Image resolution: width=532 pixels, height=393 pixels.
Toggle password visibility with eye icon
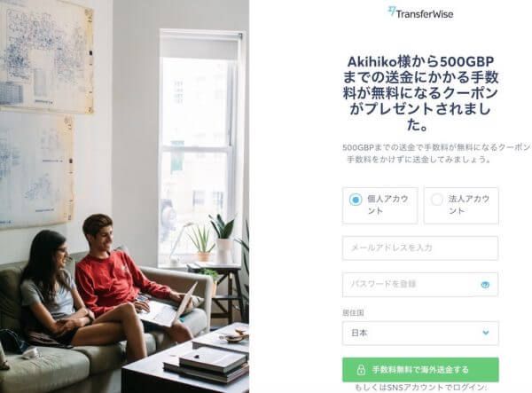tap(485, 285)
